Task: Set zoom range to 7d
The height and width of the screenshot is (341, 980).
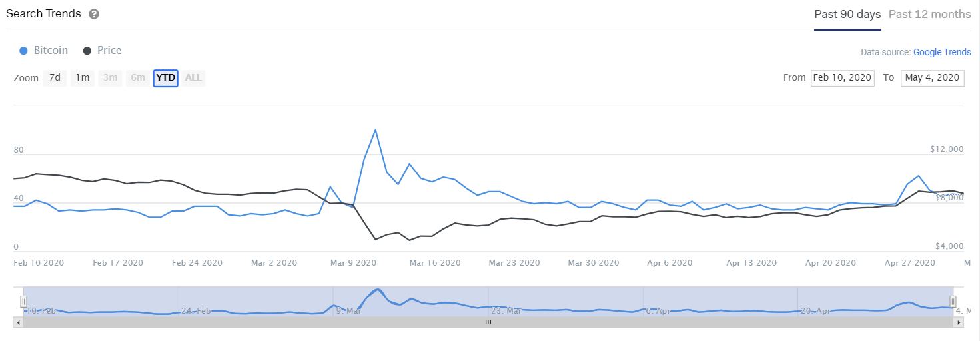Action: (x=55, y=78)
